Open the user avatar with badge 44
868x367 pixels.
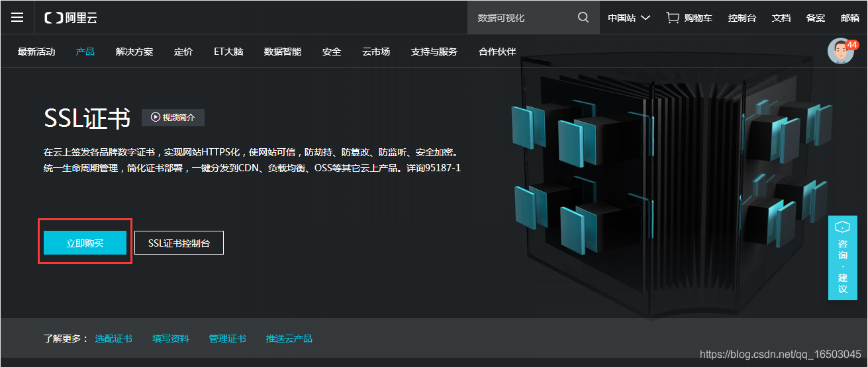pyautogui.click(x=842, y=51)
